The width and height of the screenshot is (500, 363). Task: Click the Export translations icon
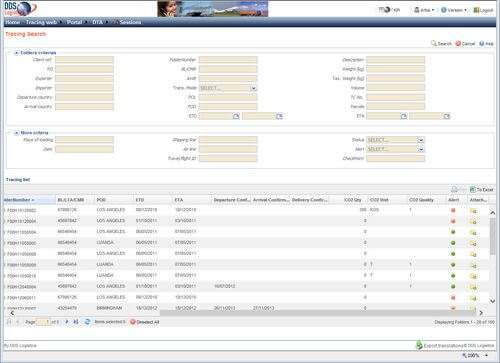tap(419, 345)
